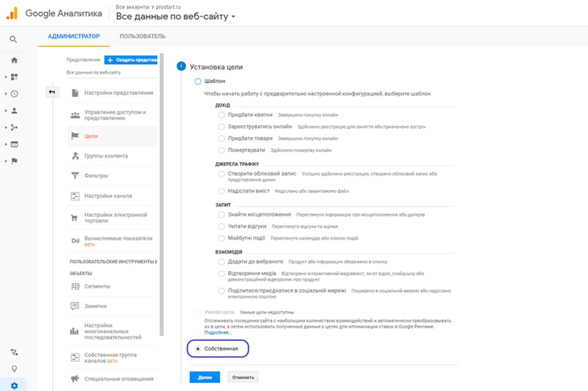
Task: Select the Шаблон radio option
Action: pyautogui.click(x=198, y=82)
